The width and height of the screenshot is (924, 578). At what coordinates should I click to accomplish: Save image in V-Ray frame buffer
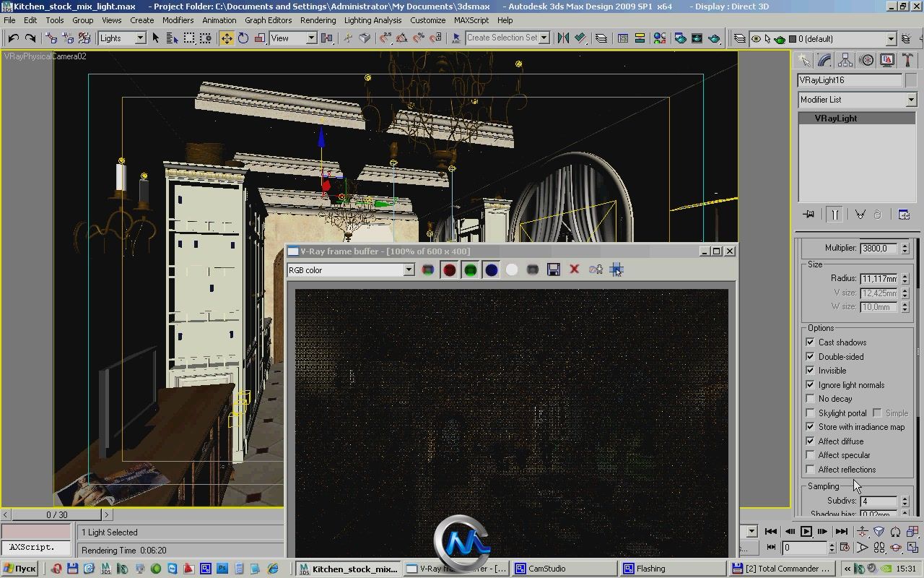click(554, 269)
